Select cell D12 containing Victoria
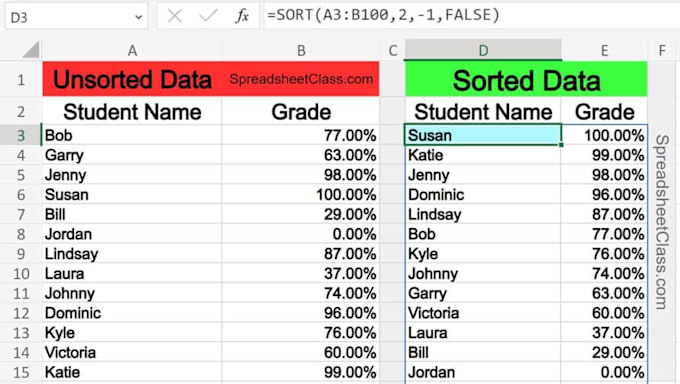The height and width of the screenshot is (384, 680). (483, 313)
